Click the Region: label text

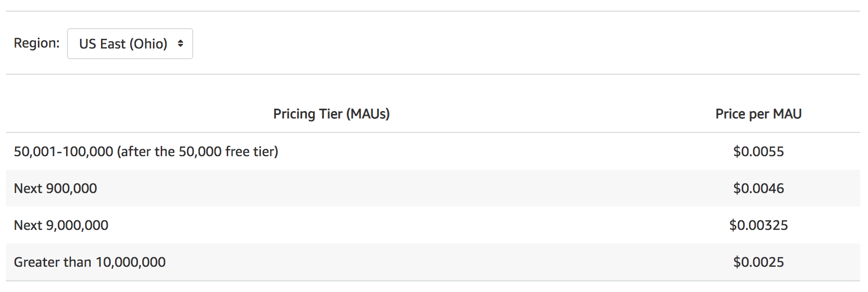[x=36, y=43]
